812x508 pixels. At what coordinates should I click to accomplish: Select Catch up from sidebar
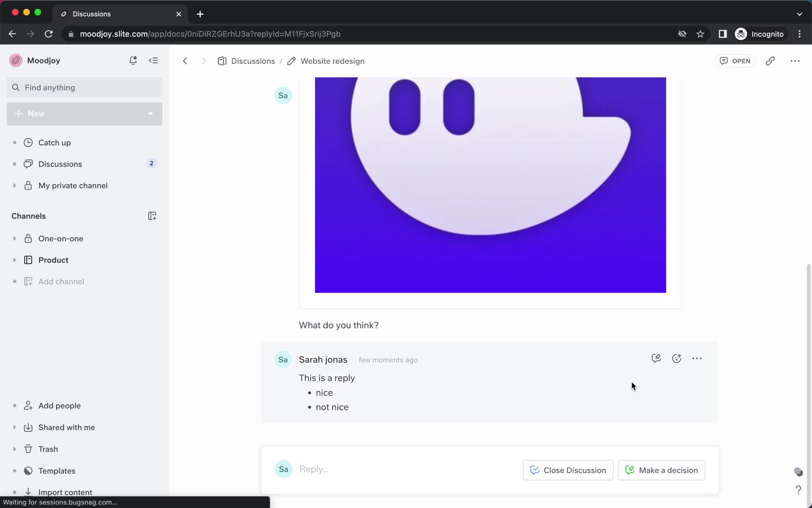(x=55, y=142)
